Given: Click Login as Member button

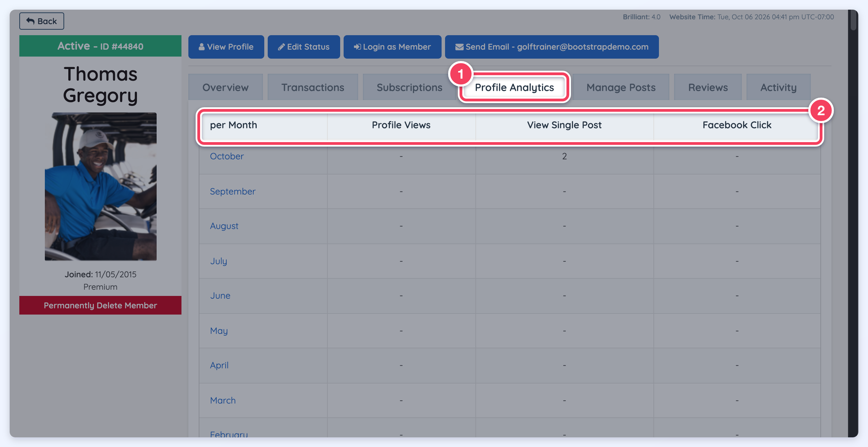Looking at the screenshot, I should click(x=392, y=47).
